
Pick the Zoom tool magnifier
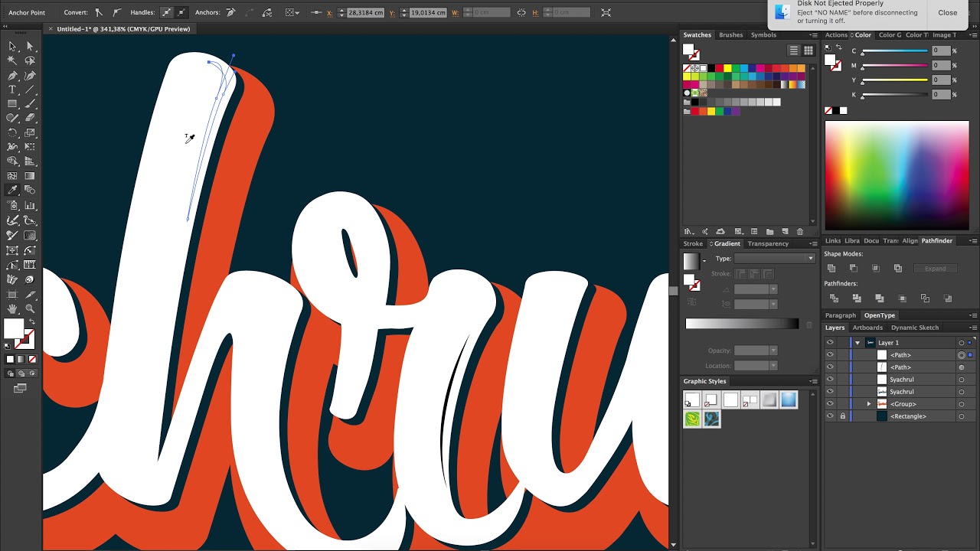[30, 308]
